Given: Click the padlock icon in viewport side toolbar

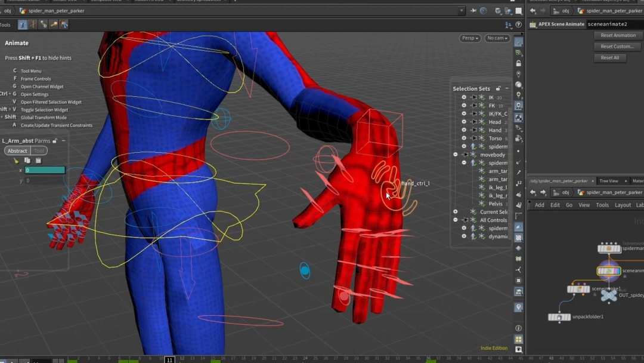Looking at the screenshot, I should point(519,63).
